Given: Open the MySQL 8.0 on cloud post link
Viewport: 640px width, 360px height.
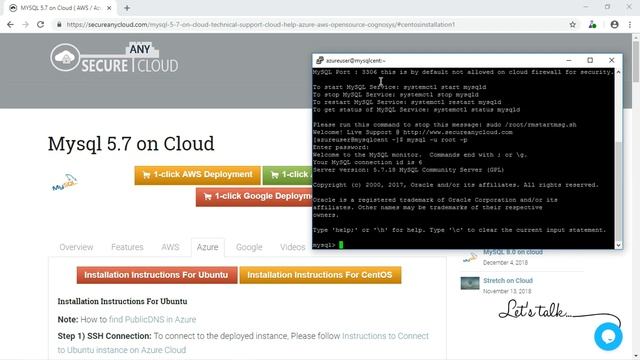Looking at the screenshot, I should tap(513, 252).
